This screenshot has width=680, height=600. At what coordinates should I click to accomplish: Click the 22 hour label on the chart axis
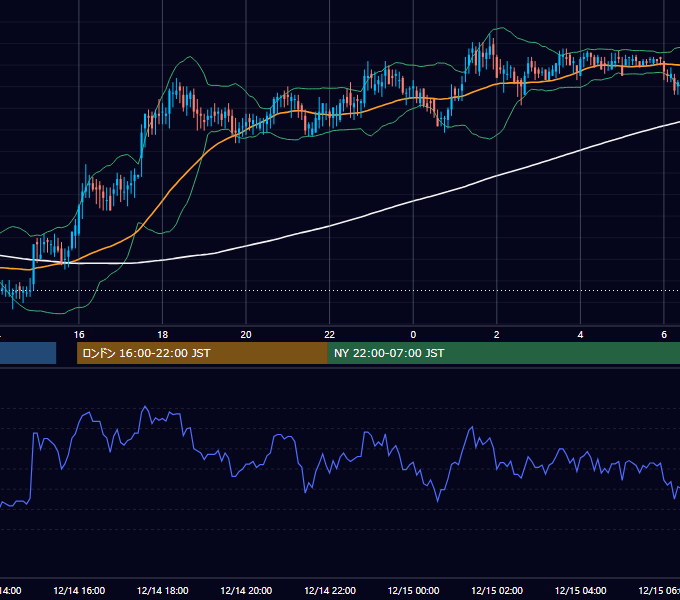[330, 335]
